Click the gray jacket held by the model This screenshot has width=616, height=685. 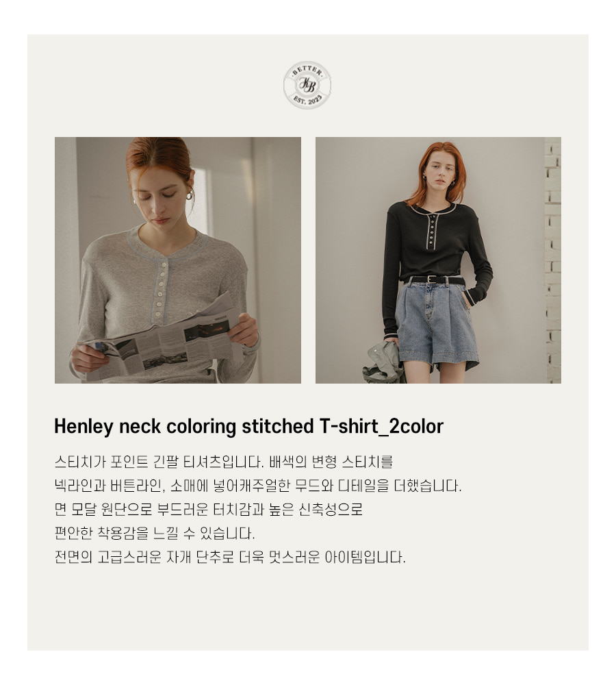tap(383, 362)
